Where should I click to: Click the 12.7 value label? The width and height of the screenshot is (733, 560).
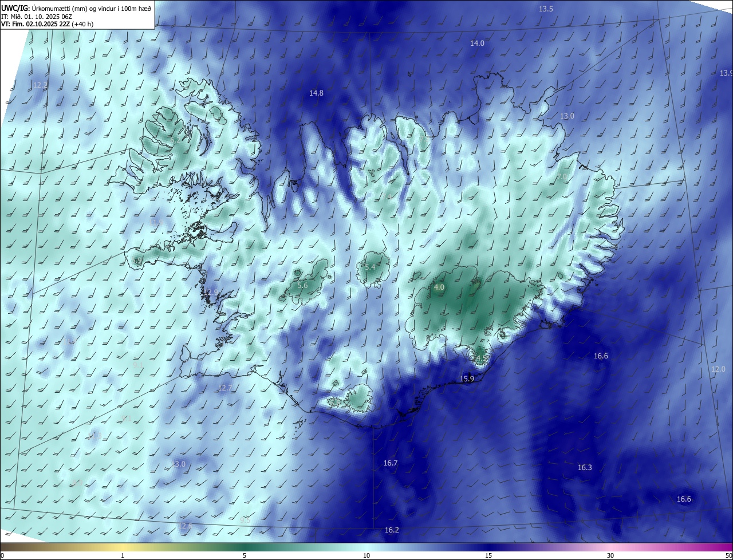(225, 388)
